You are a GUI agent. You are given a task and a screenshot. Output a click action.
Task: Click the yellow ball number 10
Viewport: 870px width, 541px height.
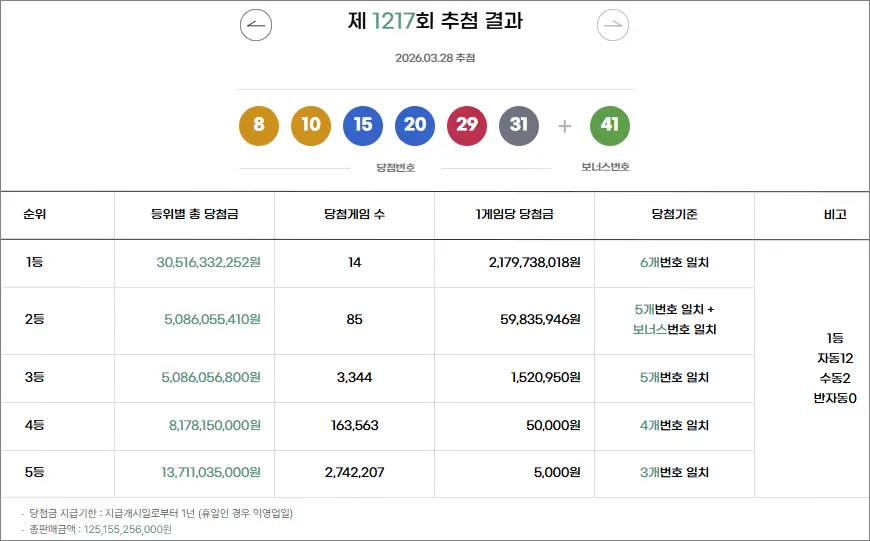coord(311,125)
